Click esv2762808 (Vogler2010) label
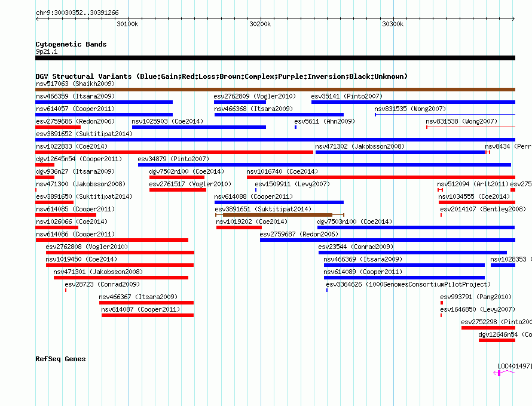 point(87,247)
